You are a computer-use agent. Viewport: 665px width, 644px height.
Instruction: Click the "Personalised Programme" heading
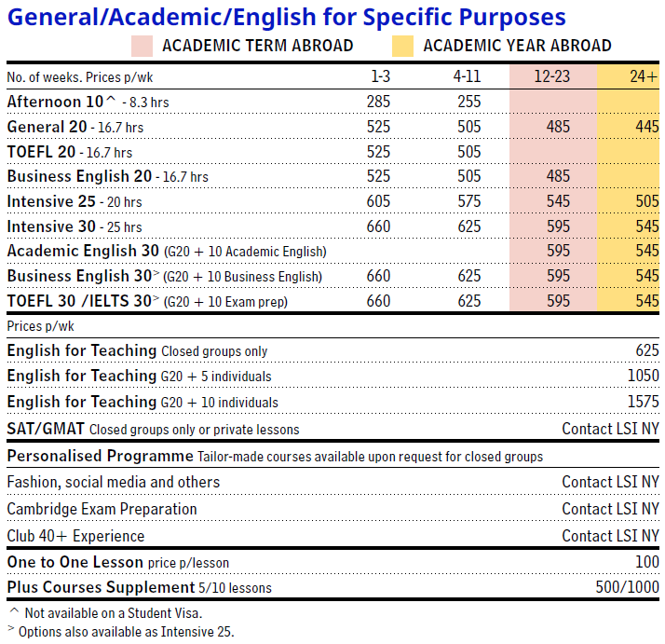(x=100, y=456)
